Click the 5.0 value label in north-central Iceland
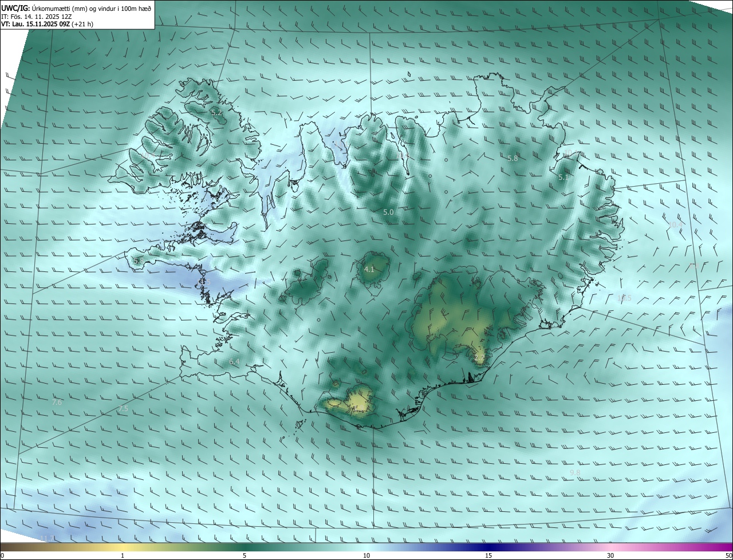This screenshot has width=733, height=560. click(388, 212)
